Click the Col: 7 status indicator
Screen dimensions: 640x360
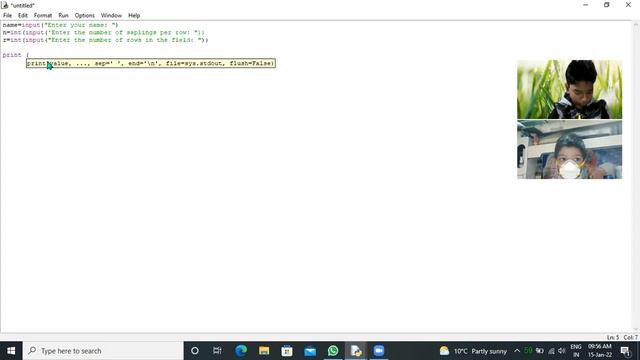pyautogui.click(x=630, y=337)
